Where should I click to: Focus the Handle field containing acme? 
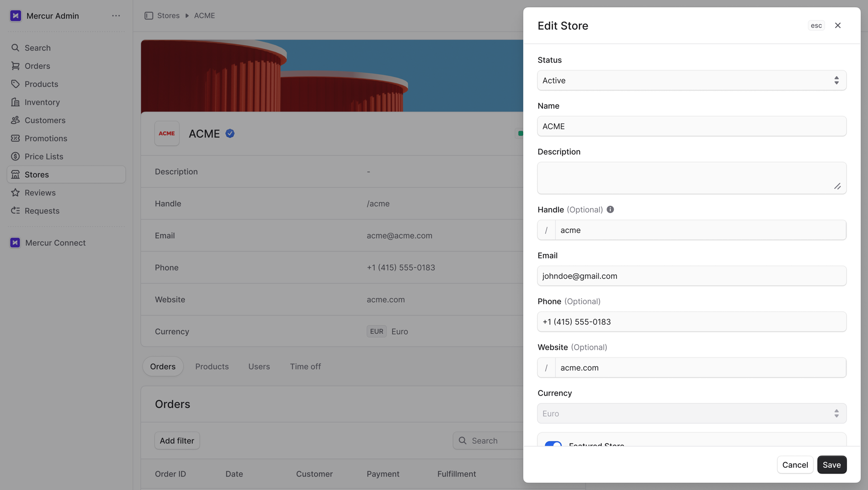tap(701, 230)
